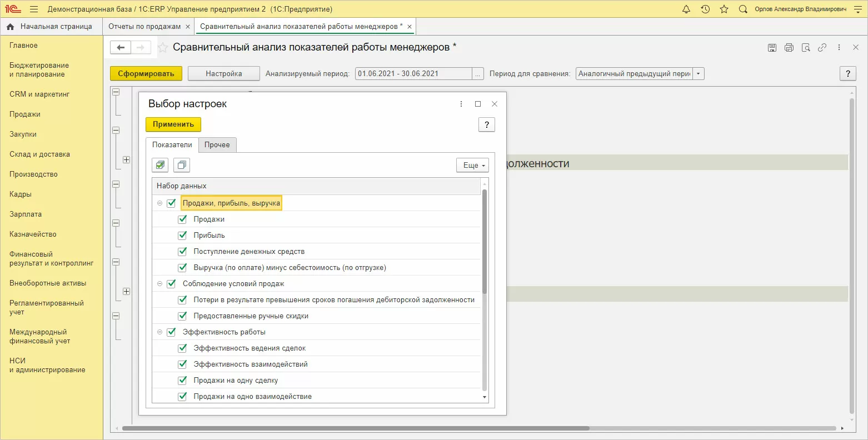
Task: Open the Еще dropdown menu
Action: [x=472, y=165]
